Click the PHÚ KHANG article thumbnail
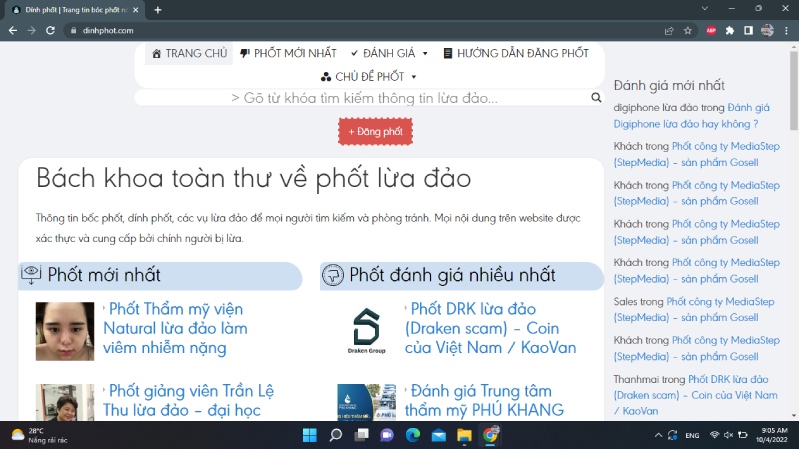Viewport: 799px width, 449px height. (x=366, y=402)
